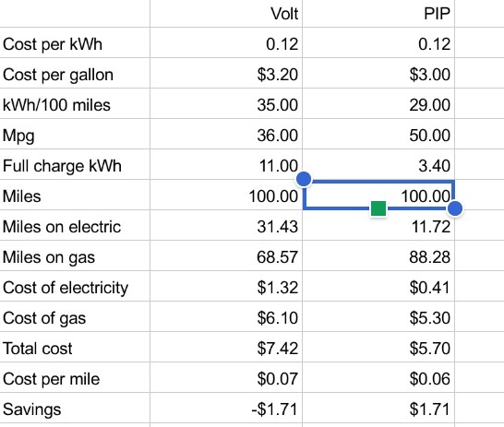Select the Volt column header cell

(226, 14)
